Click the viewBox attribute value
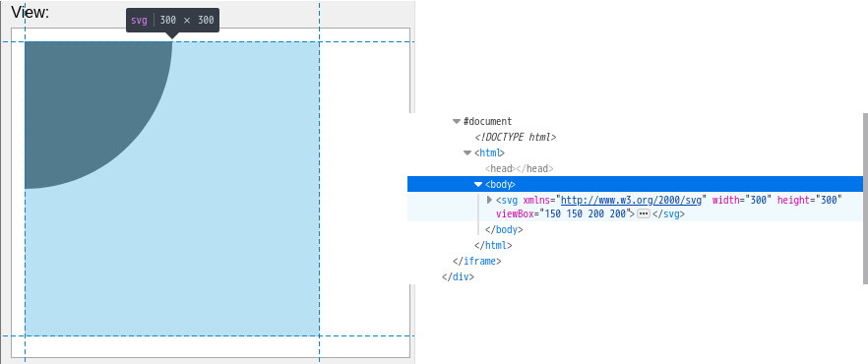The height and width of the screenshot is (364, 868). pyautogui.click(x=586, y=214)
